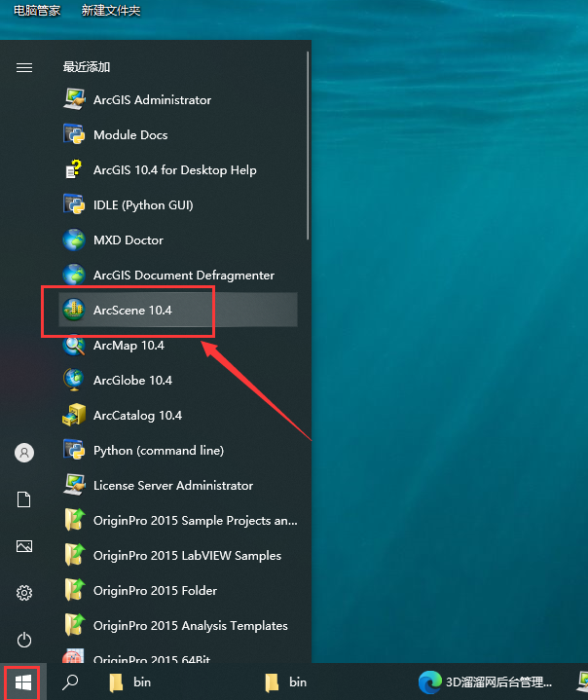This screenshot has height=700, width=588.
Task: Click the Module Docs Python icon
Action: (74, 134)
